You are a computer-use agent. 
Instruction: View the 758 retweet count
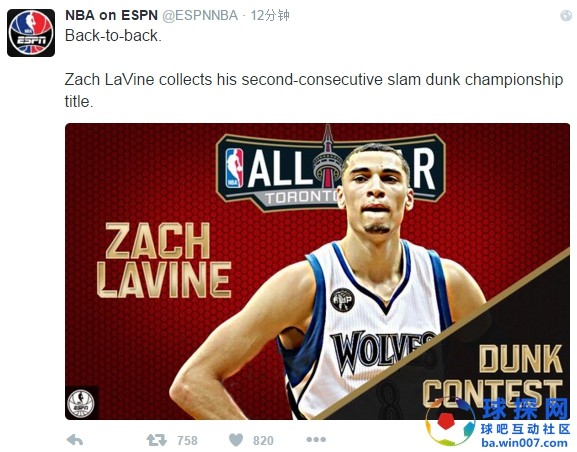[187, 440]
